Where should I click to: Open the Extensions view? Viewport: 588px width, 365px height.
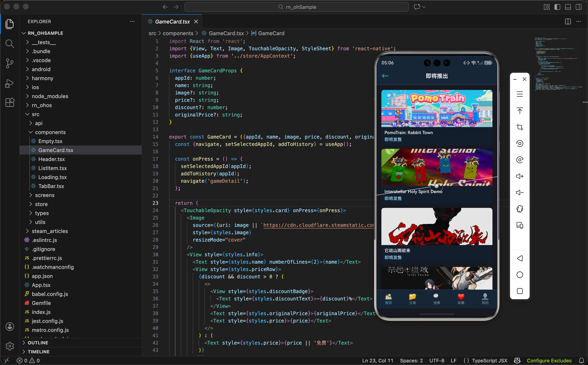(9, 103)
